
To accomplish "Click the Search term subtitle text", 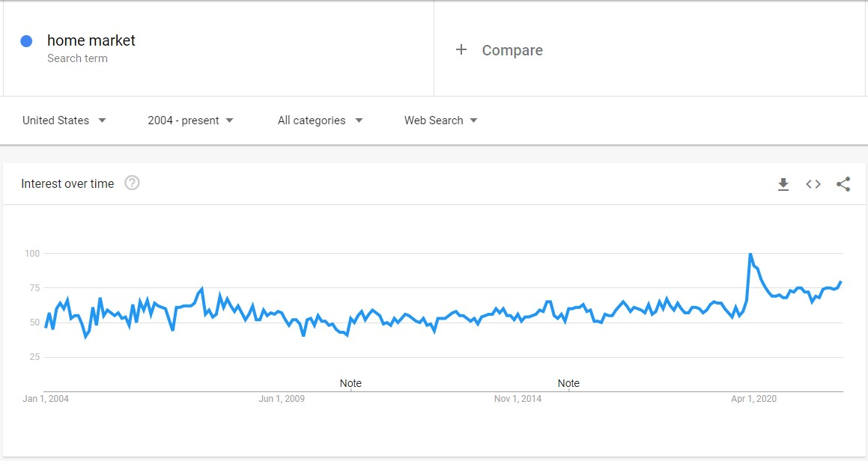I will pyautogui.click(x=77, y=58).
